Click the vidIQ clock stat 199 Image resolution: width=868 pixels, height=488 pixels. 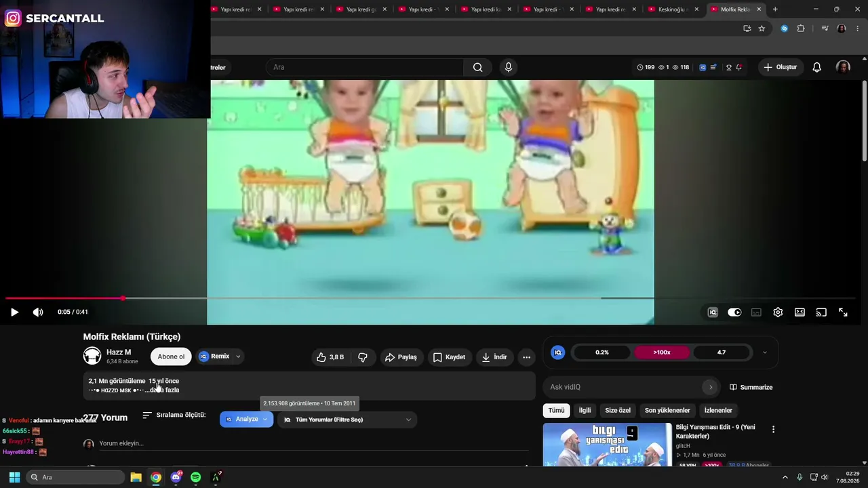tap(646, 67)
